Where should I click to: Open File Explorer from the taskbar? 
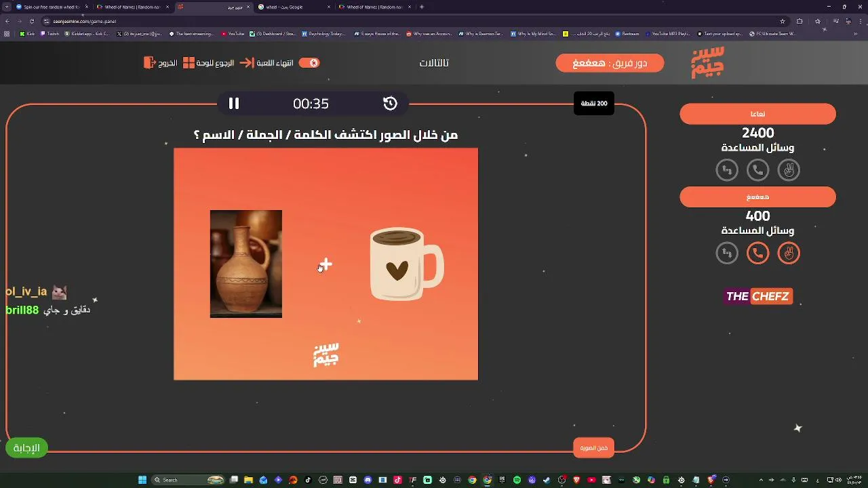click(x=248, y=480)
